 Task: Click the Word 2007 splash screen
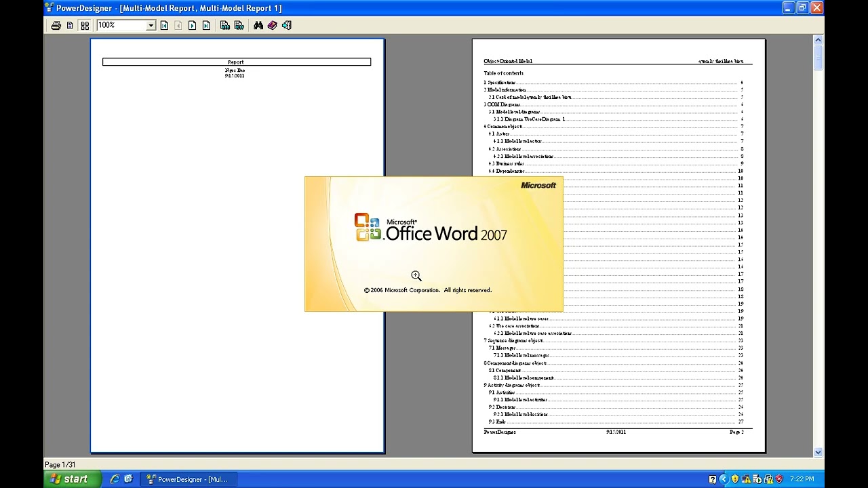[434, 244]
